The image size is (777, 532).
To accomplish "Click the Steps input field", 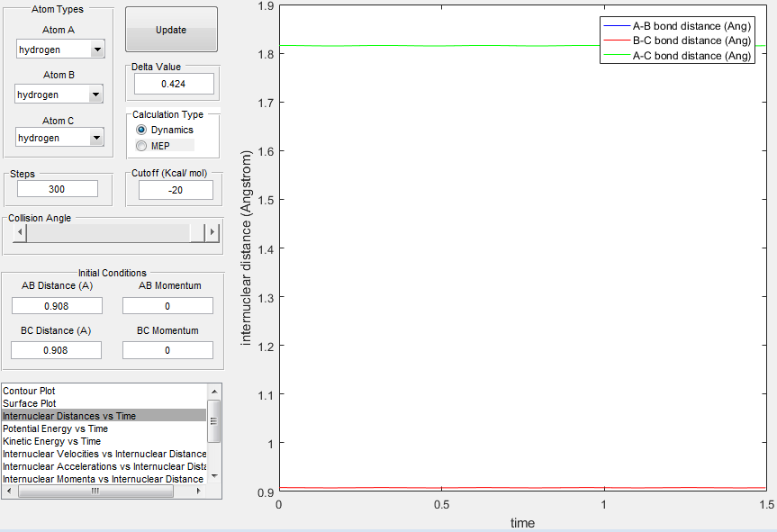I will pyautogui.click(x=58, y=189).
